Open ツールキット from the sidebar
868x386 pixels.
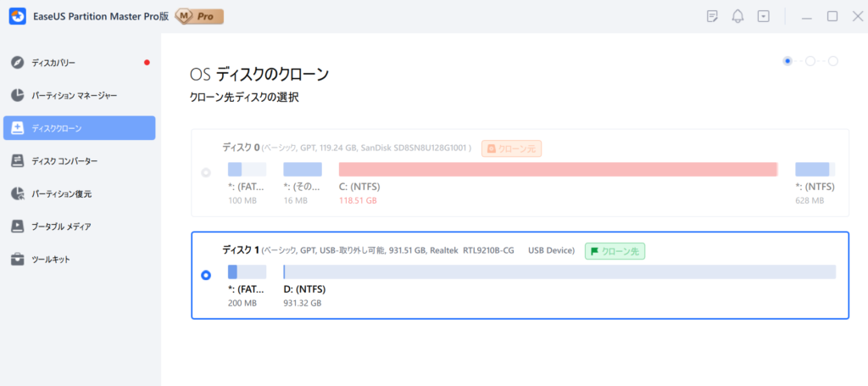tap(50, 259)
